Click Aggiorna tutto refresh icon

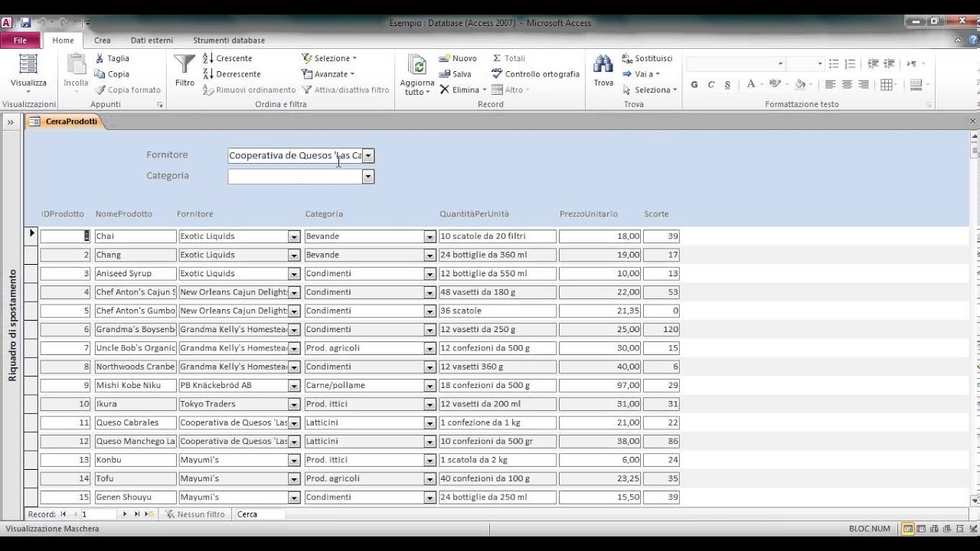click(x=417, y=66)
